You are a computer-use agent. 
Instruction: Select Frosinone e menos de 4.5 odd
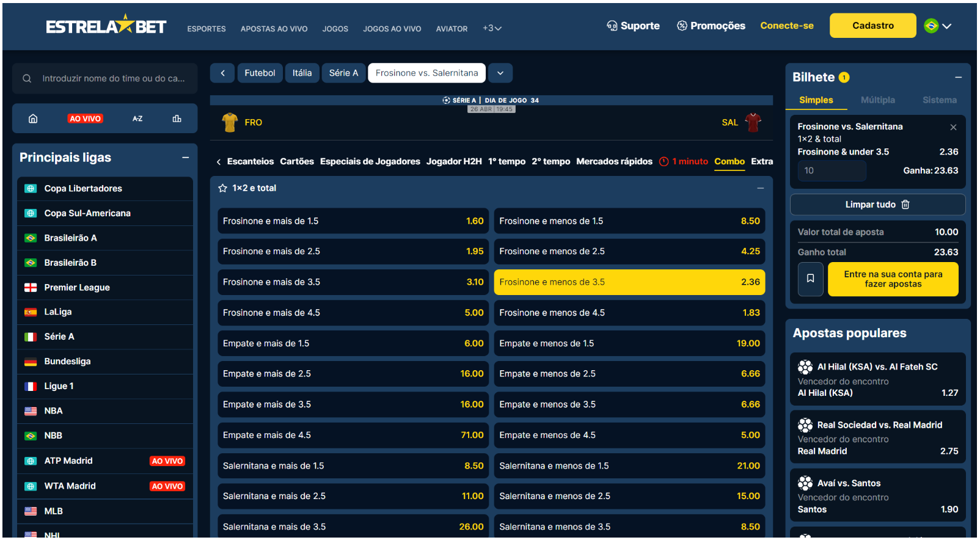(x=629, y=313)
